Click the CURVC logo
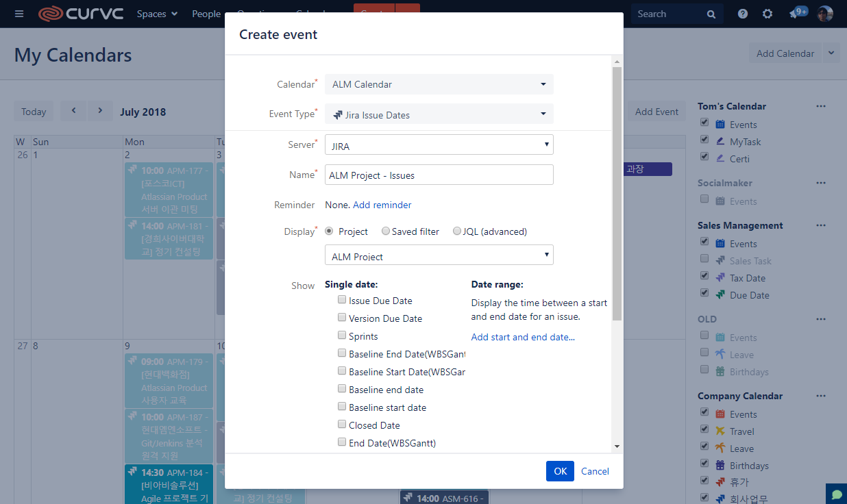Image resolution: width=847 pixels, height=504 pixels. pyautogui.click(x=82, y=14)
